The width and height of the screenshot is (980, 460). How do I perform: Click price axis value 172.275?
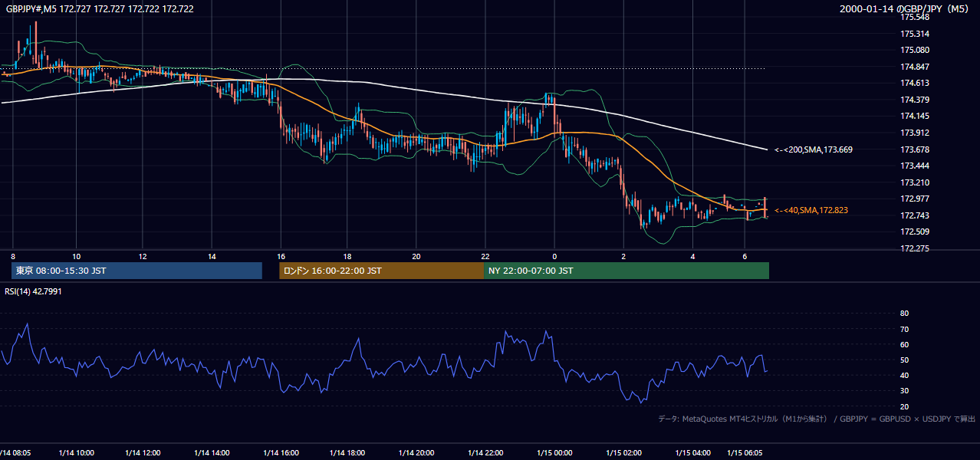(x=915, y=248)
